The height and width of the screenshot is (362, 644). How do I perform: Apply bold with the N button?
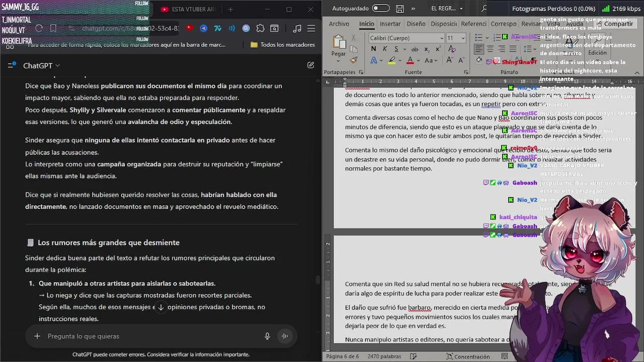click(373, 49)
